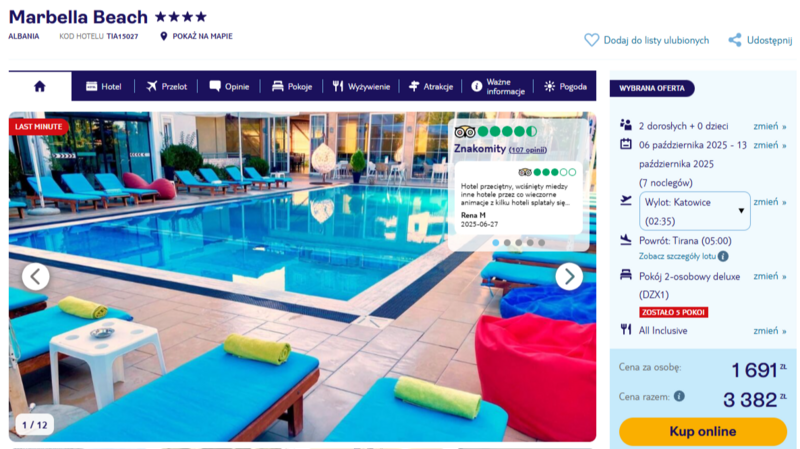Open the home tab with the house icon
The width and height of the screenshot is (800, 449).
(x=40, y=86)
